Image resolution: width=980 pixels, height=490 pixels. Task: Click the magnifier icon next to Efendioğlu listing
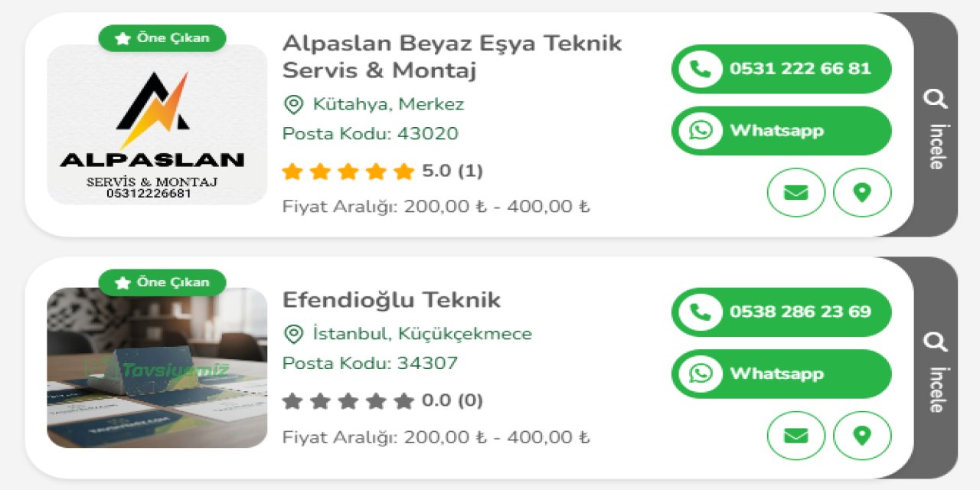pyautogui.click(x=935, y=341)
